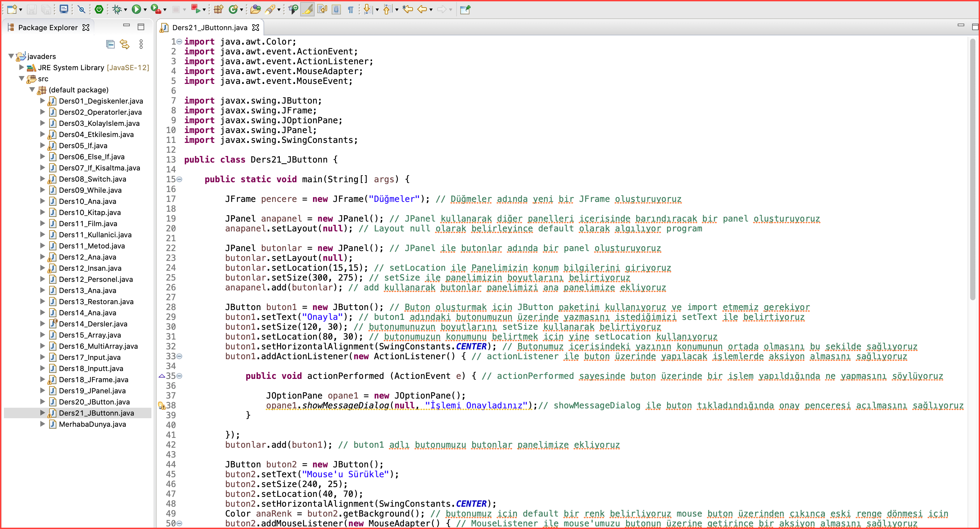The image size is (980, 529).
Task: Expand Ders01_Degiskenler.java in the tree
Action: 43,101
